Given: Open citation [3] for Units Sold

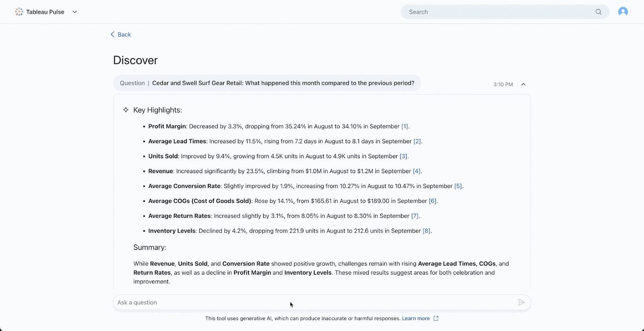Looking at the screenshot, I should tap(403, 156).
